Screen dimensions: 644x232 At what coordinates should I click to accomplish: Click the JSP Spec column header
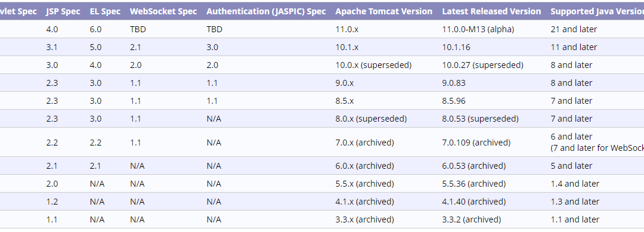point(63,11)
